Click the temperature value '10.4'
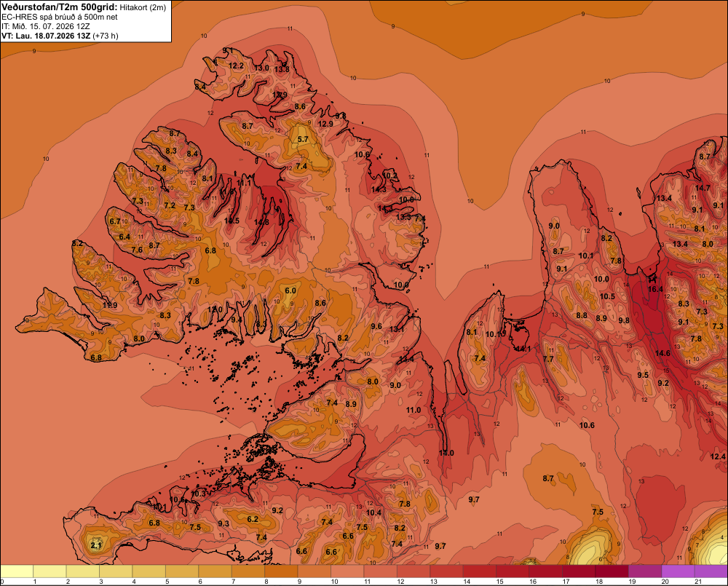 point(373,512)
